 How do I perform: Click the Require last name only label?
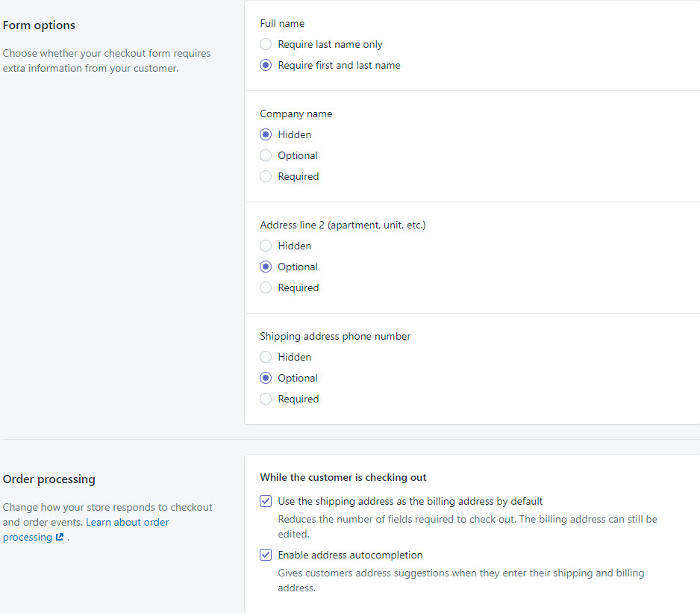pos(330,44)
